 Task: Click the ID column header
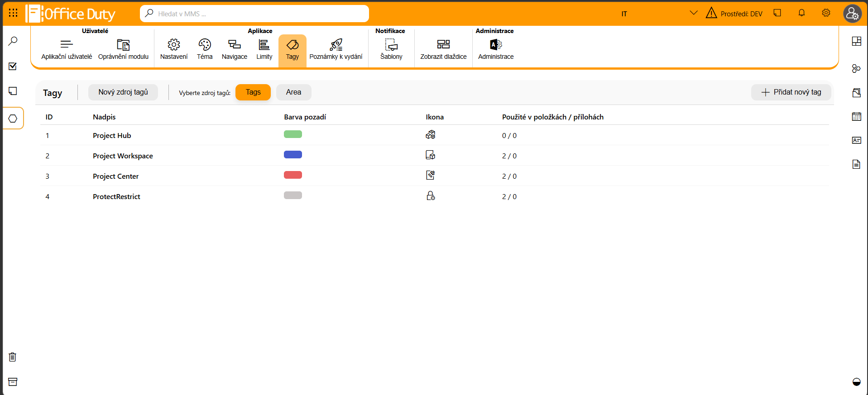[x=49, y=117]
